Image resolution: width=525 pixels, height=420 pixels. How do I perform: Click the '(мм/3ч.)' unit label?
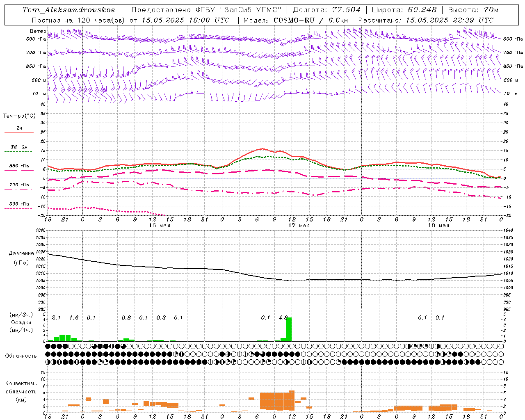tap(21, 315)
